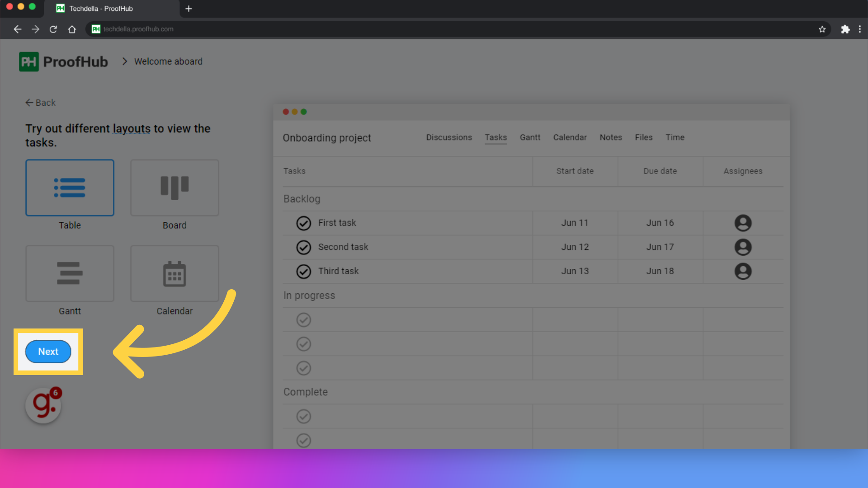Select the Table layout view icon
Image resolution: width=868 pixels, height=488 pixels.
[70, 188]
